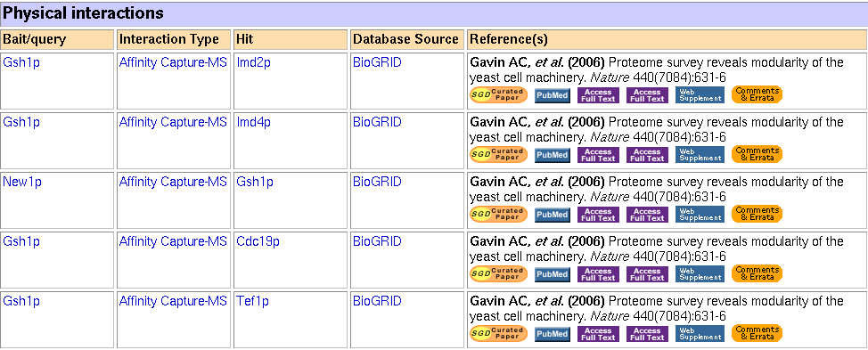This screenshot has width=868, height=350.
Task: Open Web Supplement icon in New1p row
Action: (700, 215)
